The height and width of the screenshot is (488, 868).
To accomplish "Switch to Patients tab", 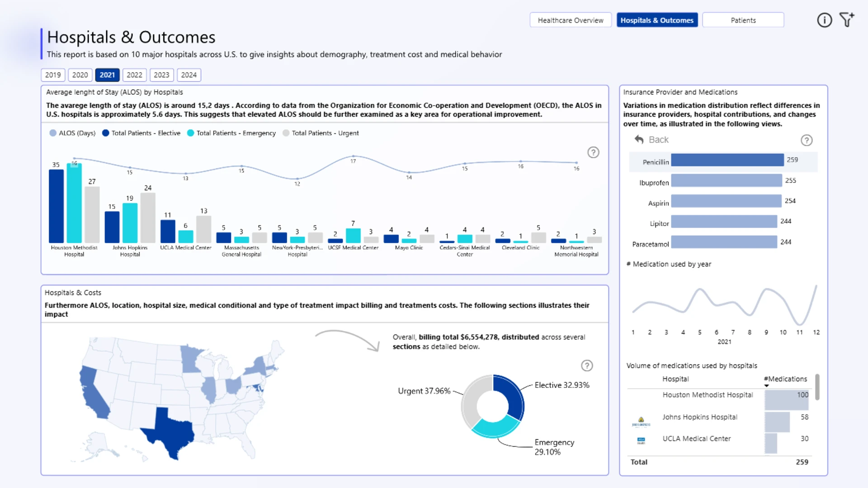I will pyautogui.click(x=743, y=20).
